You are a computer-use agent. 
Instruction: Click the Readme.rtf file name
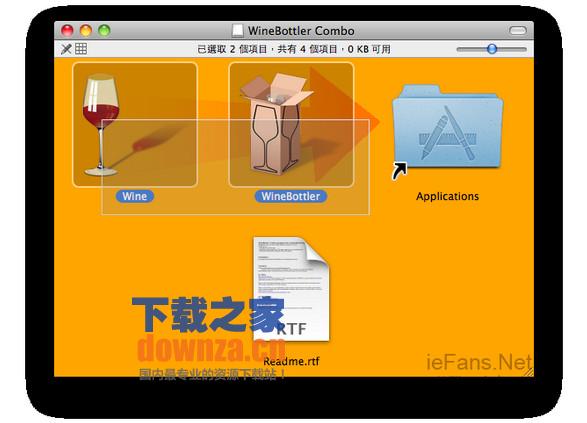click(291, 362)
